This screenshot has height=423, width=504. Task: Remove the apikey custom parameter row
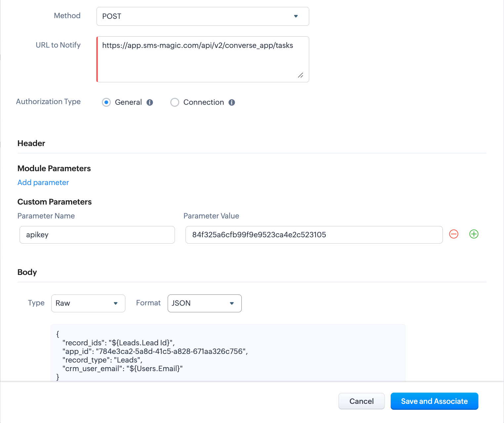(454, 234)
